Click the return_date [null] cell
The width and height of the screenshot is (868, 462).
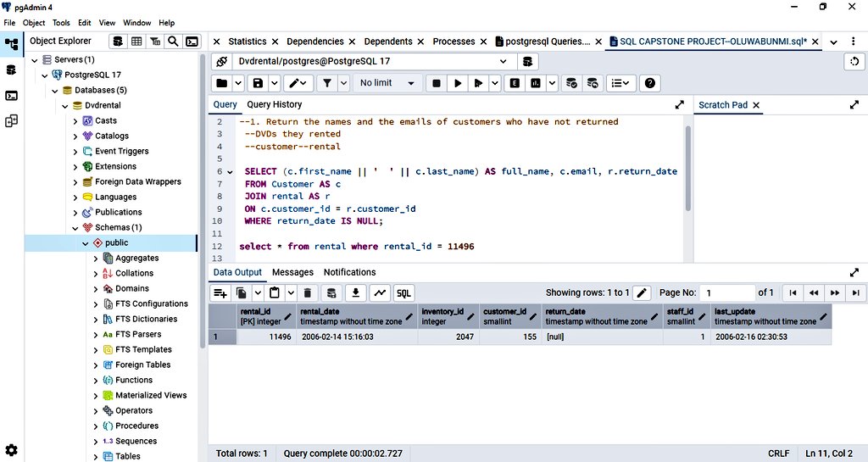coord(603,337)
